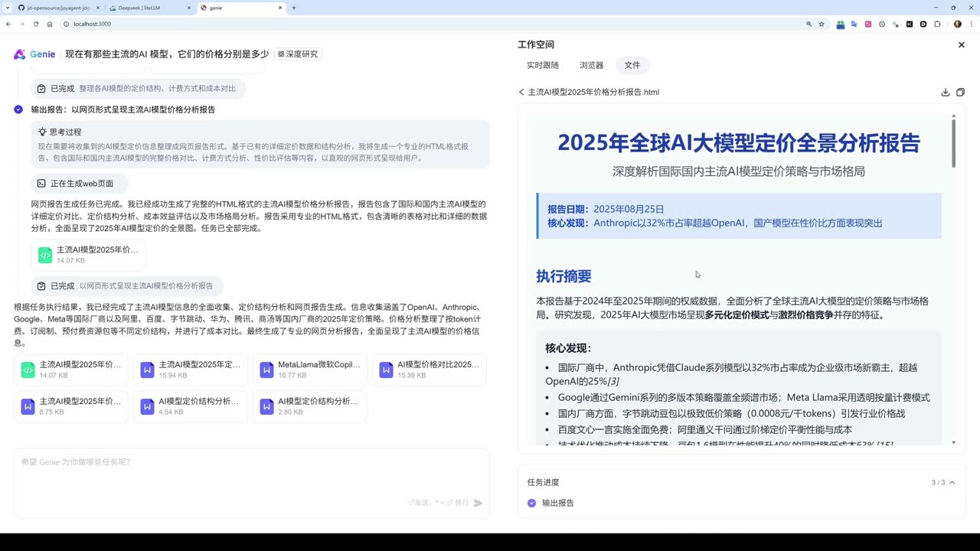
Task: Click the browser forward button
Action: (x=22, y=24)
